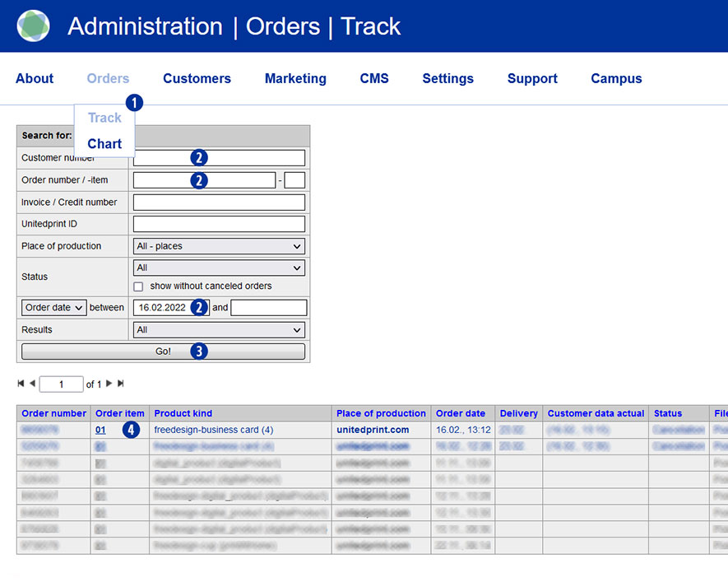Expand the Results dropdown
728x582 pixels.
[219, 330]
